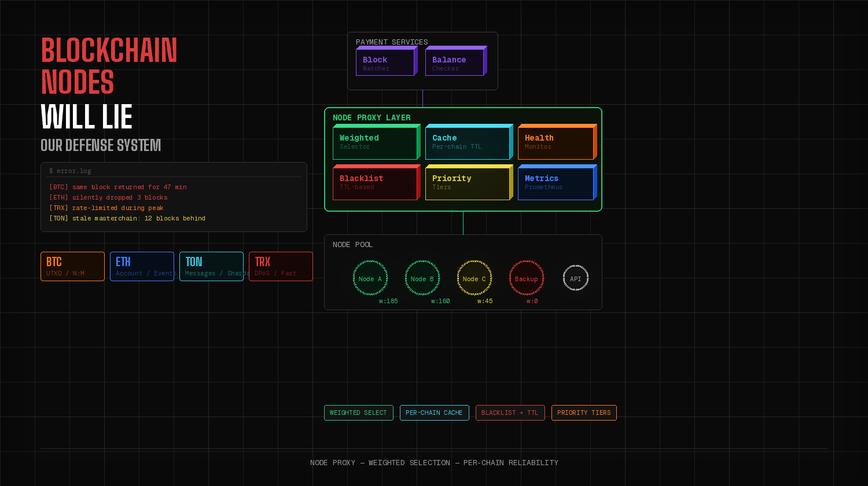This screenshot has width=868, height=486.
Task: Click the PER-CHAIN CACHE tag
Action: [x=434, y=413]
